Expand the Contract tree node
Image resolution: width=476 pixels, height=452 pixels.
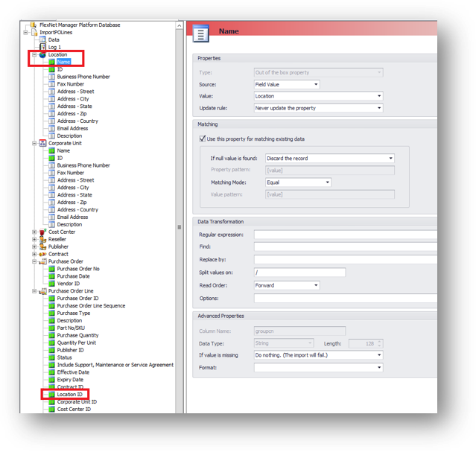(34, 254)
